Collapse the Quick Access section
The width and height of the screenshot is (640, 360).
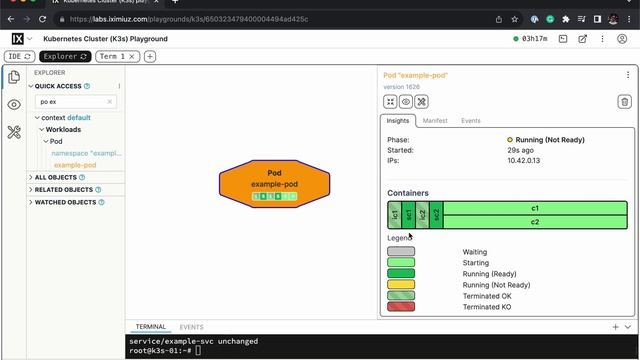pyautogui.click(x=31, y=86)
